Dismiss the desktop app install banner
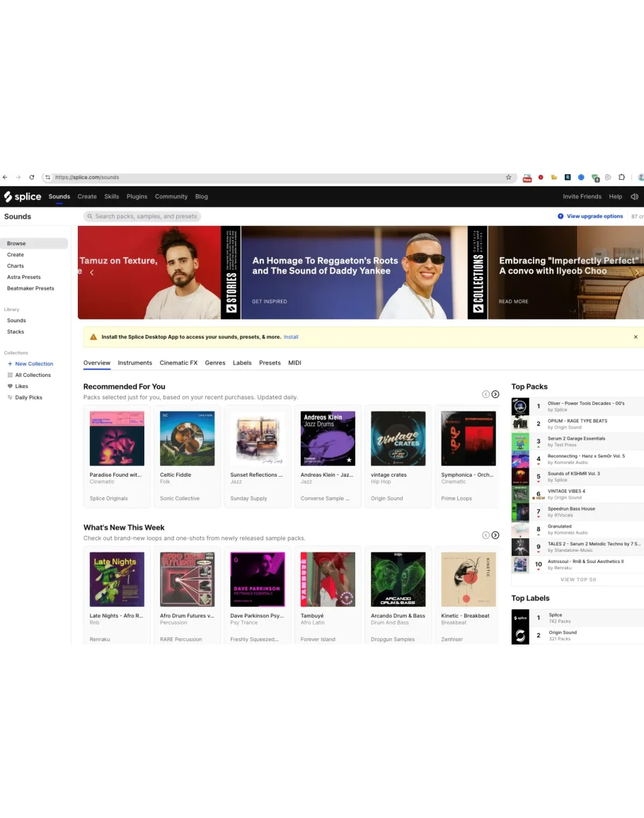The width and height of the screenshot is (644, 818). 635,337
